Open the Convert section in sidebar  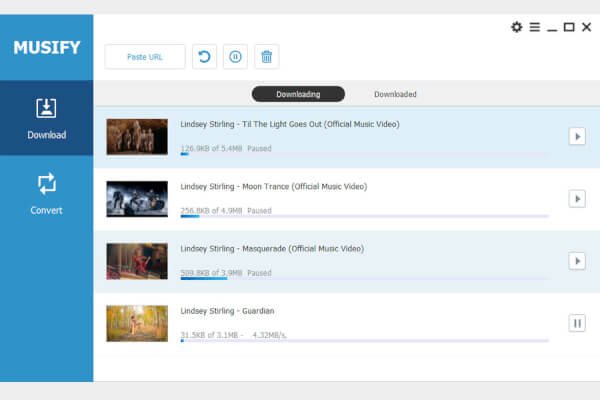[46, 194]
